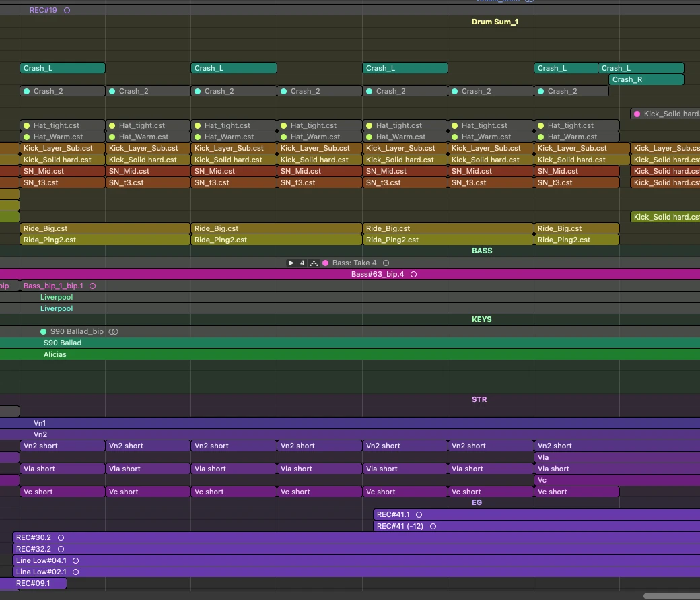This screenshot has width=700, height=600.
Task: Select the Alicias green region
Action: [x=350, y=354]
